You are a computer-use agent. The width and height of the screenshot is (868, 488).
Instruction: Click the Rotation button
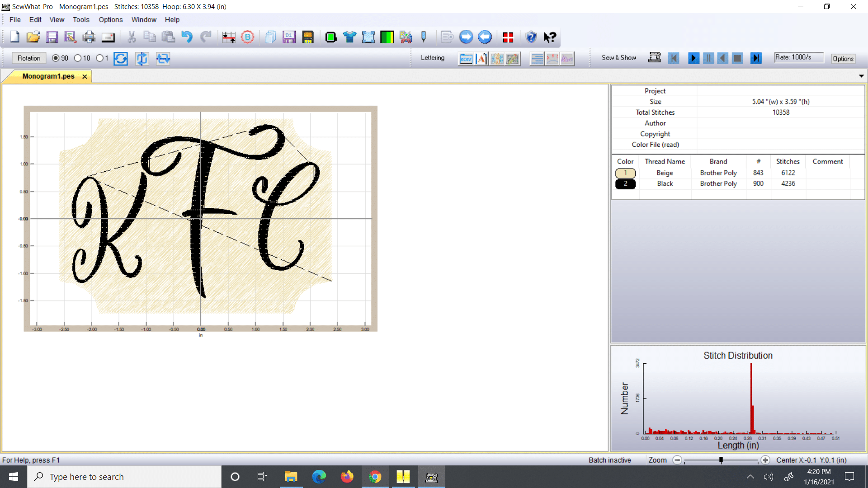coord(28,58)
